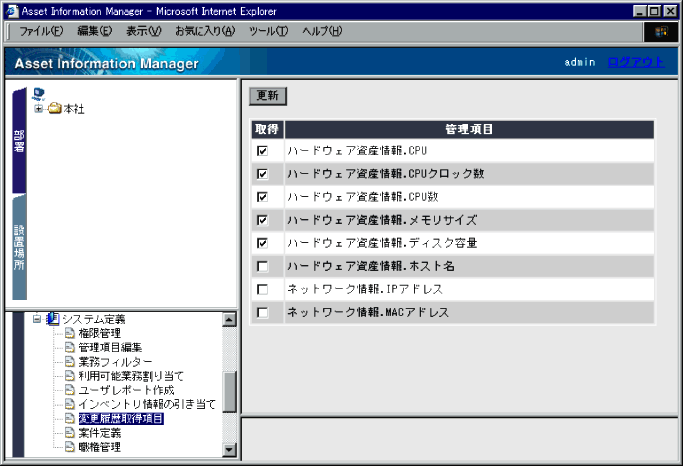The height and width of the screenshot is (466, 683).
Task: Select 利用可能業務割り当て in the menu tree
Action: (x=131, y=375)
